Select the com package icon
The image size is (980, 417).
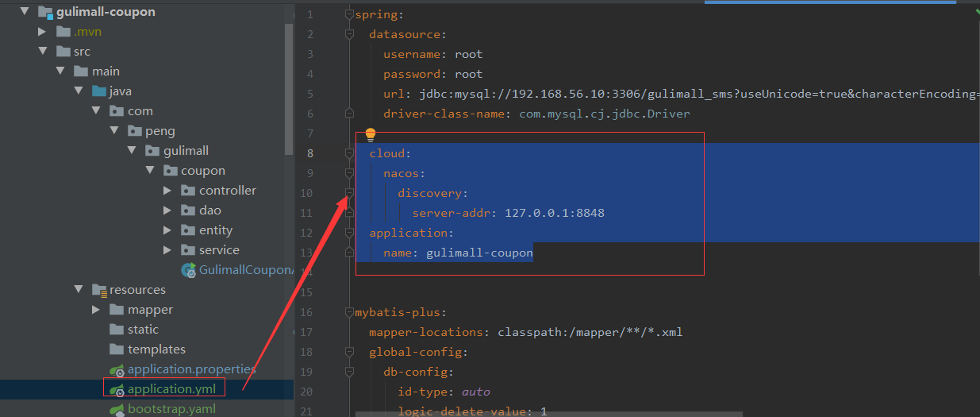[116, 111]
